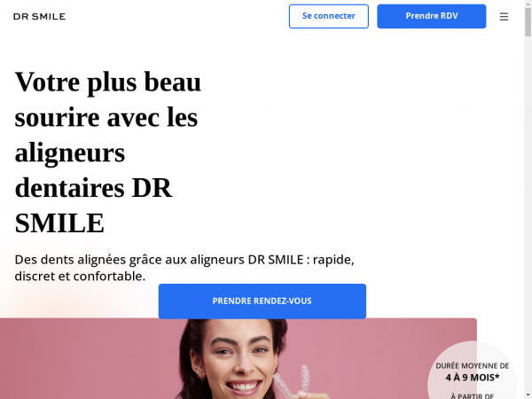Click the woman's smiling teeth in the photo
The height and width of the screenshot is (399, 532).
point(242,386)
